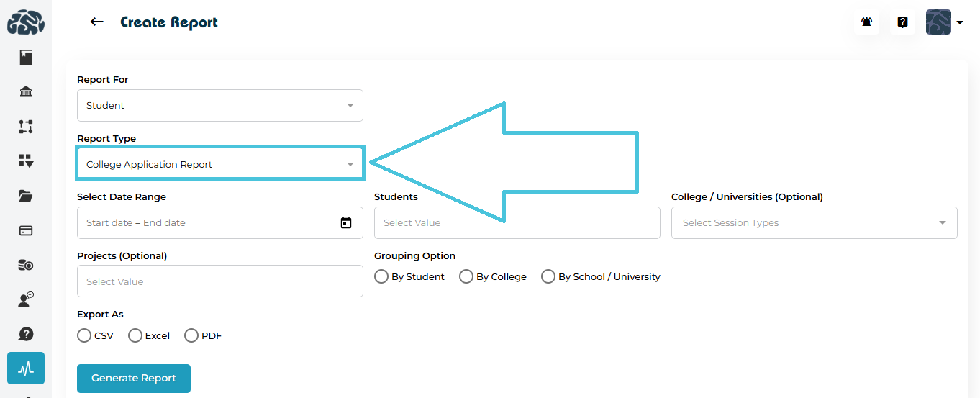Select the By College grouping option

click(x=466, y=276)
